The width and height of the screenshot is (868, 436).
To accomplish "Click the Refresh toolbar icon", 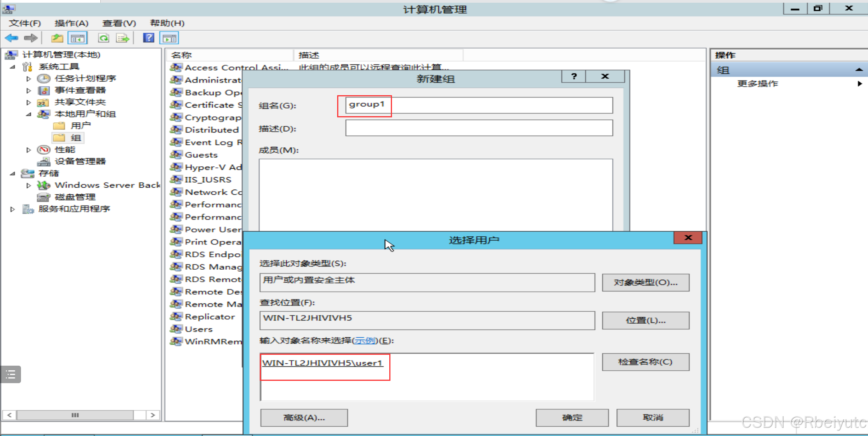I will click(103, 38).
